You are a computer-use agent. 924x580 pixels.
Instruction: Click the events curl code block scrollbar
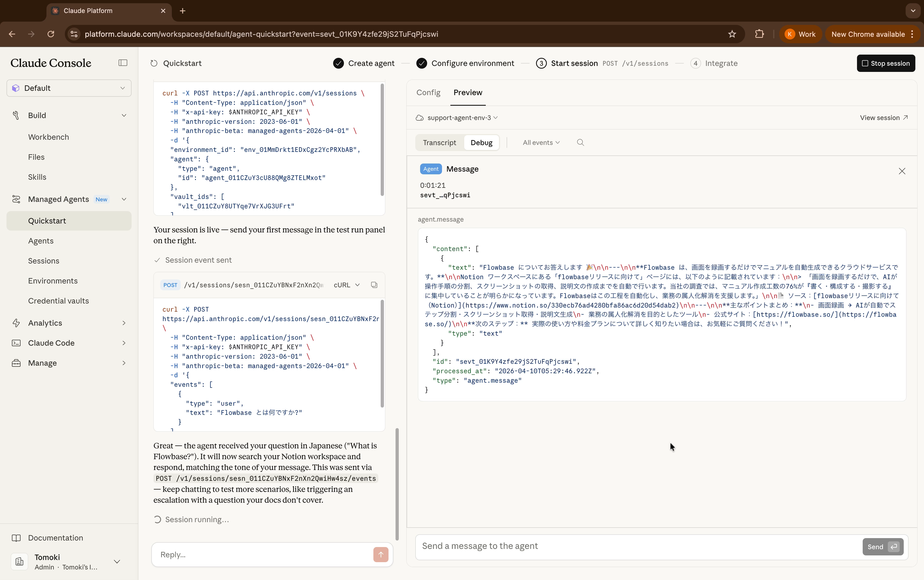(382, 353)
